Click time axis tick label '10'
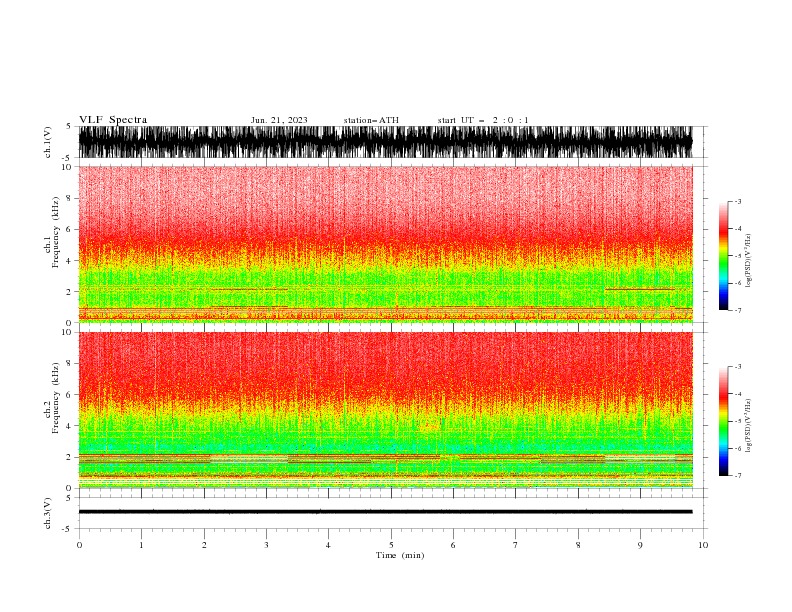 click(703, 545)
